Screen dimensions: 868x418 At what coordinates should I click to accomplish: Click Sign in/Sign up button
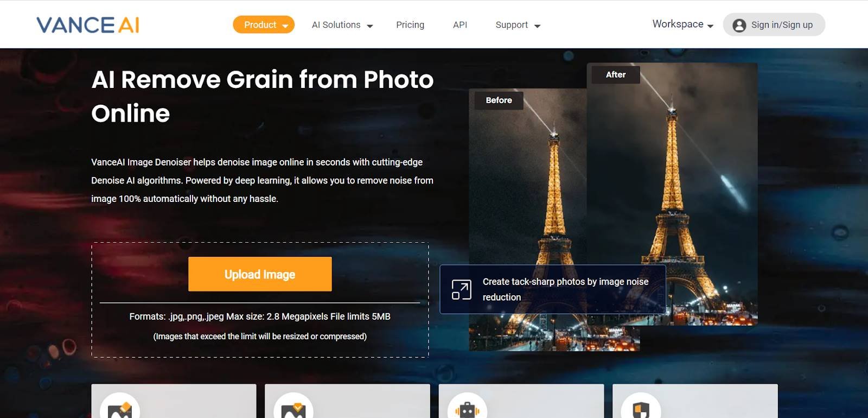774,24
